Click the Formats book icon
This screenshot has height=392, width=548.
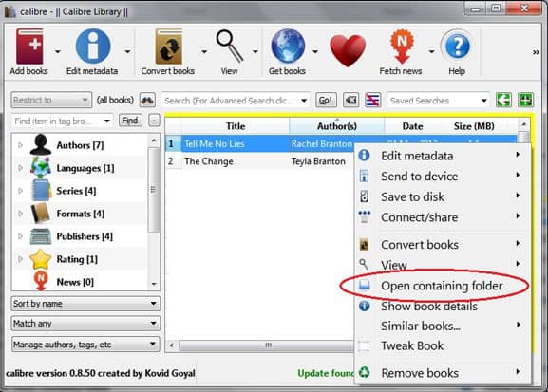(x=41, y=214)
